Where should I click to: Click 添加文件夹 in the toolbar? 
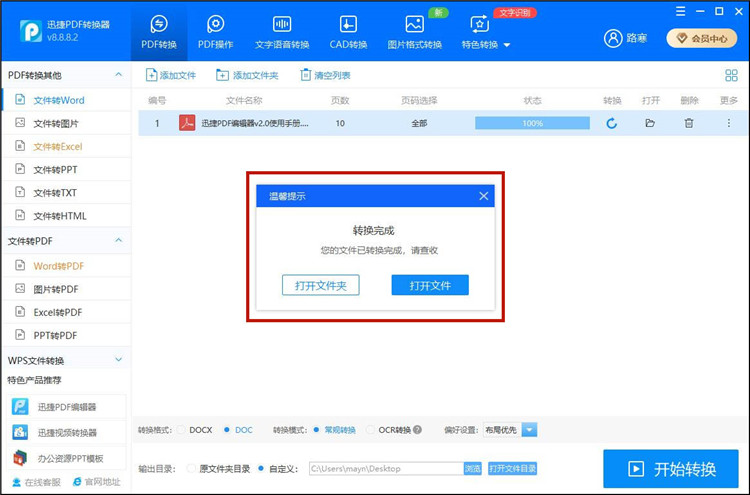pos(247,75)
